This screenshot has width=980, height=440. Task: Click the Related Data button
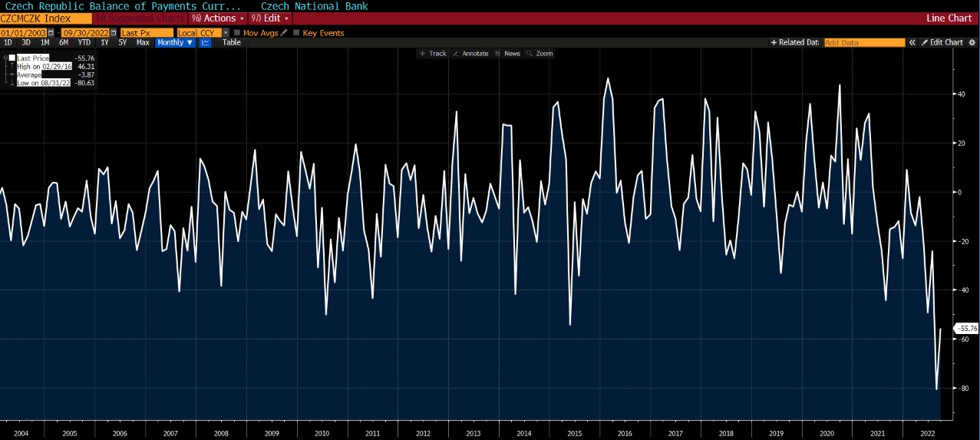795,43
